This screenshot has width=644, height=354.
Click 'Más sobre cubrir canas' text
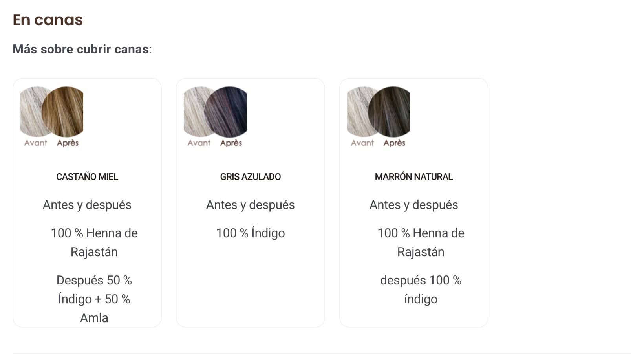point(82,49)
